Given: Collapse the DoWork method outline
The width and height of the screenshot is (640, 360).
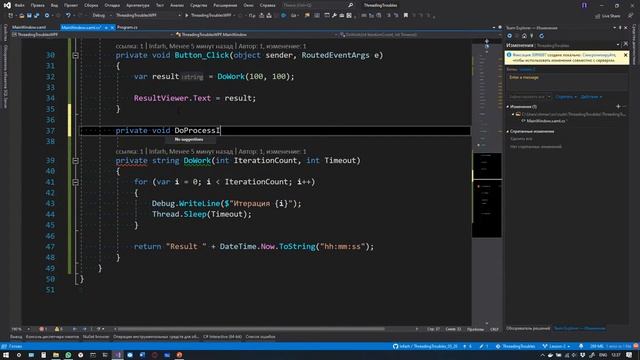Looking at the screenshot, I should (76, 161).
